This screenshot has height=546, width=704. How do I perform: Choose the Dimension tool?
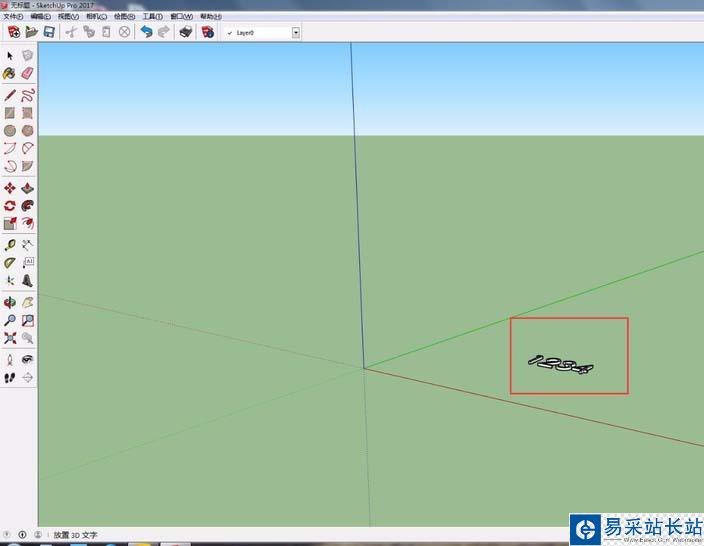[x=27, y=245]
